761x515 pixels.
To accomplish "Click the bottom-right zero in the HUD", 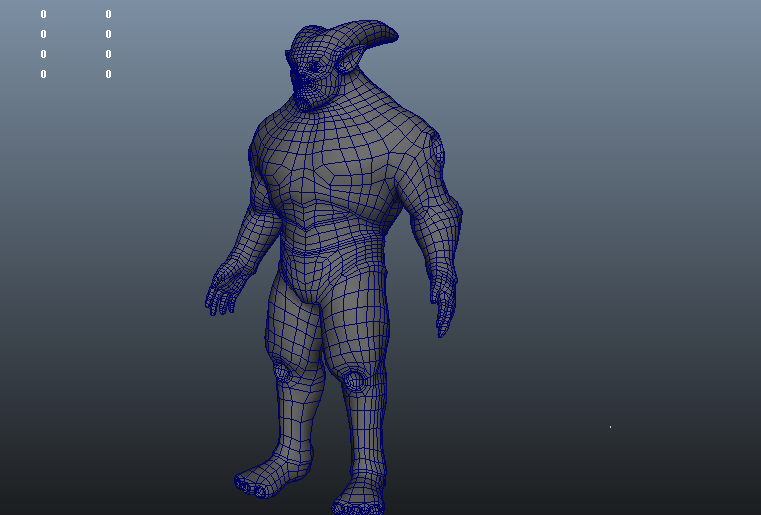I will pos(108,75).
